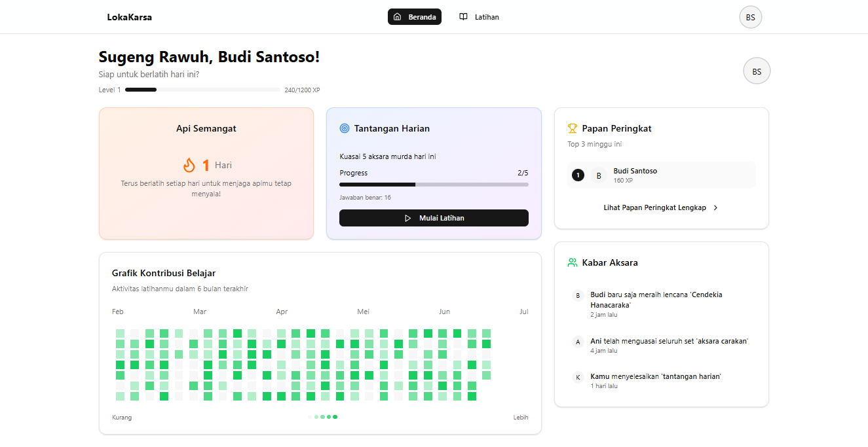Click 'Jawaban benar: 16' text

tap(365, 197)
